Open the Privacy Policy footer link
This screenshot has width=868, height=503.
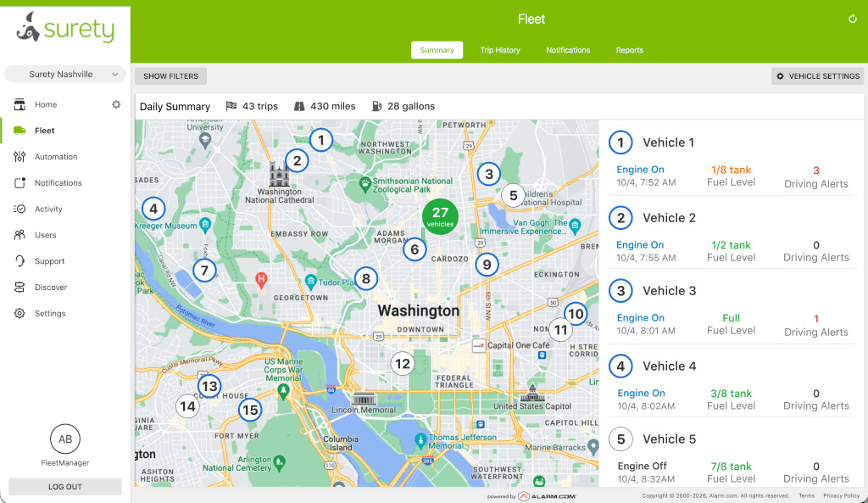click(x=841, y=496)
